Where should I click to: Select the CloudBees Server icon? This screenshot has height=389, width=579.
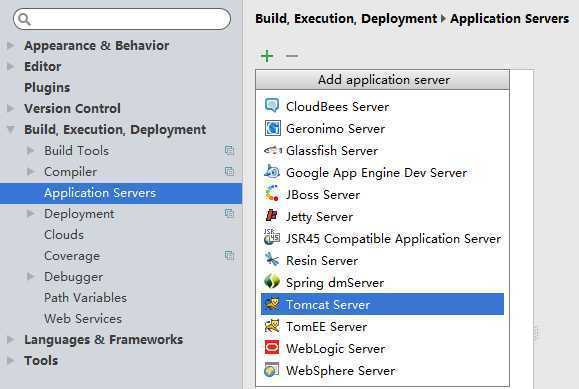pos(272,106)
